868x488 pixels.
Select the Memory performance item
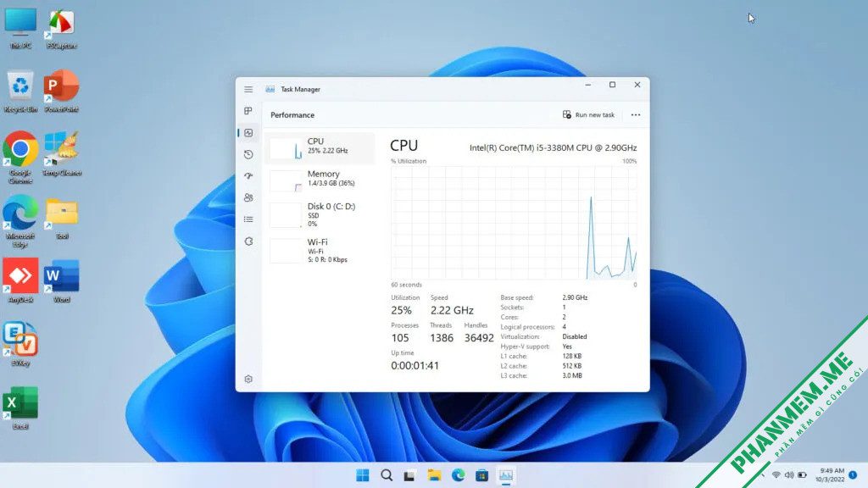point(320,180)
